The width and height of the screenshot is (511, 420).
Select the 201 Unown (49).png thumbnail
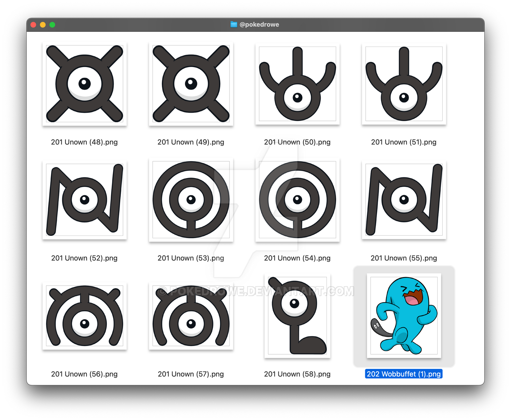tap(191, 84)
